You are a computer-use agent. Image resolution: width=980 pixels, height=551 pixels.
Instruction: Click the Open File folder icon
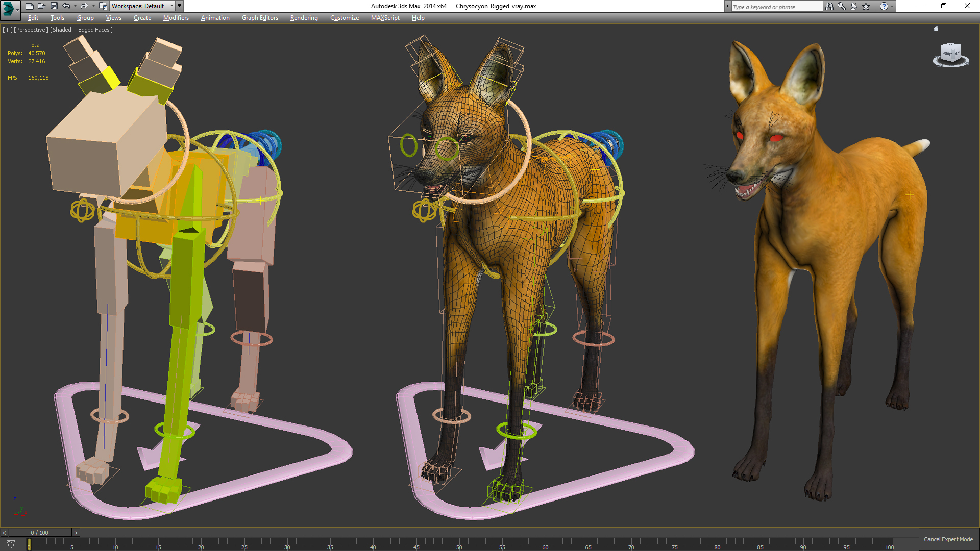tap(41, 6)
